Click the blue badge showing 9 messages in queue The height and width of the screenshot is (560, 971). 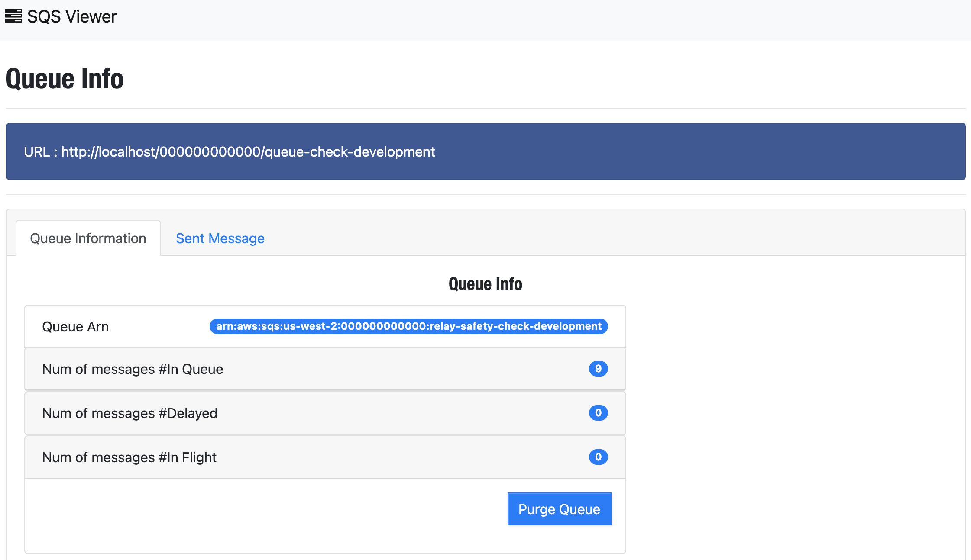(598, 369)
